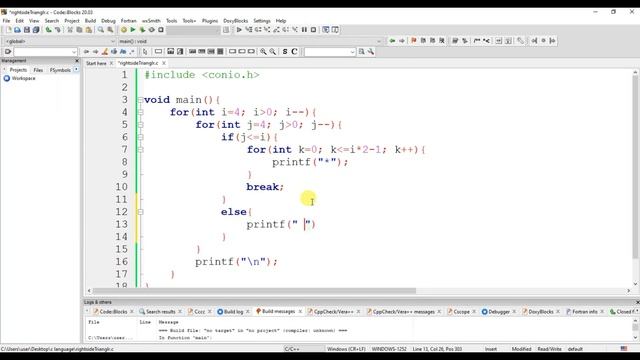Click the Paste toolbar icon

point(89,30)
